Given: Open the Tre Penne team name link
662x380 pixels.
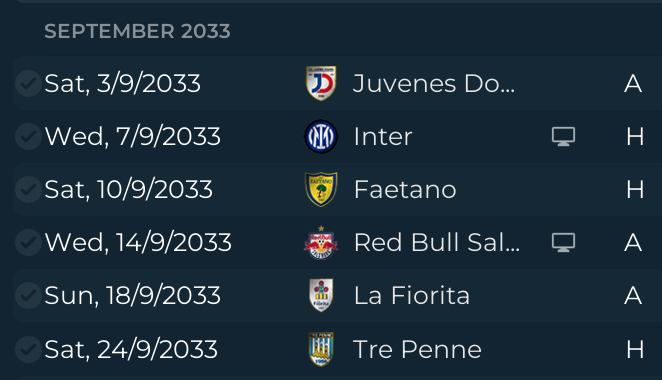Looking at the screenshot, I should click(x=417, y=349).
